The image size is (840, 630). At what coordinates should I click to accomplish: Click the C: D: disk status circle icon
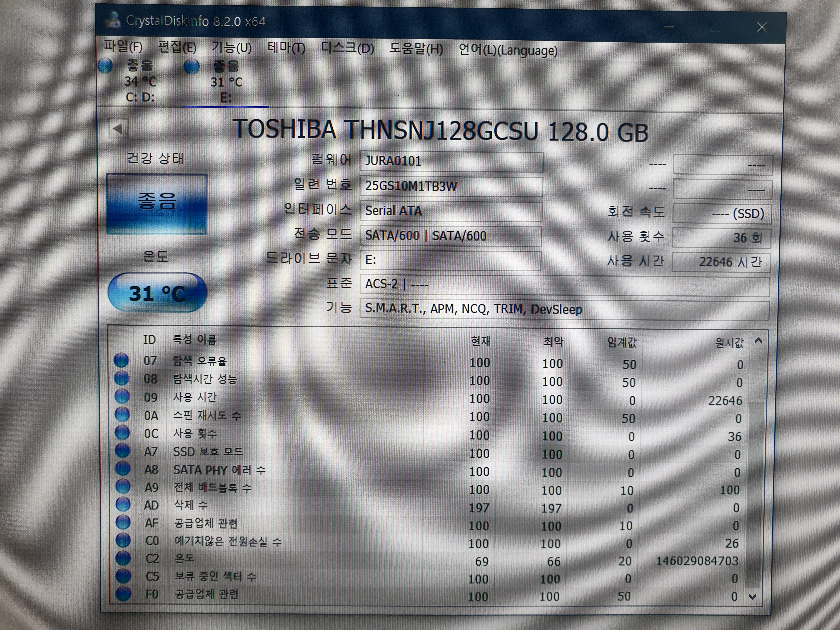tap(105, 66)
